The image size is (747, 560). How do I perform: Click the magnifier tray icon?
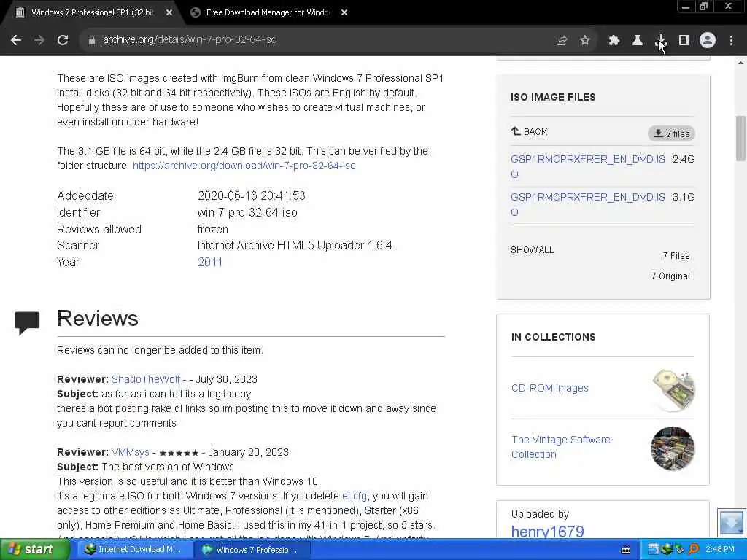click(693, 549)
